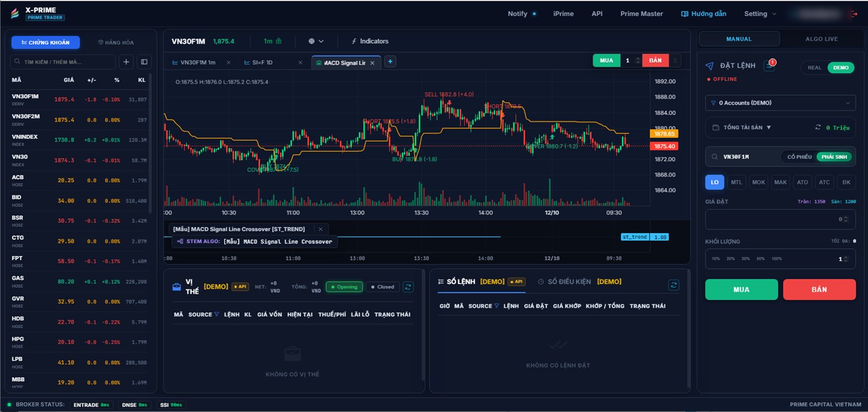The image size is (868, 412).
Task: Expand the 0 Accounts (DEMO) dropdown
Action: tap(781, 103)
